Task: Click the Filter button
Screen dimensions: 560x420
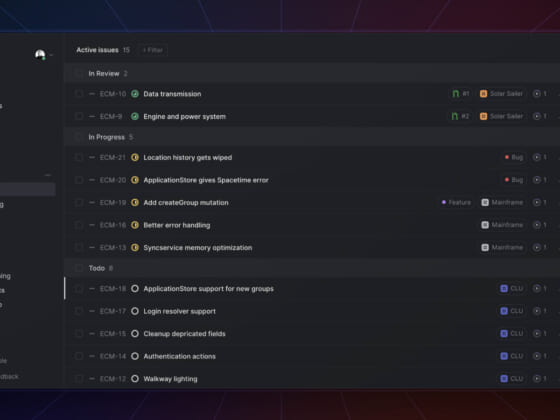Action: click(153, 50)
